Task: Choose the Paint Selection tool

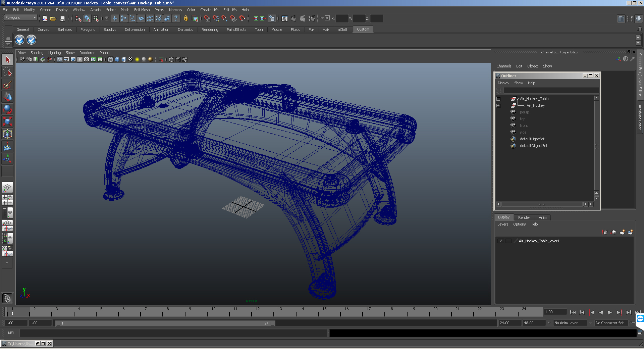Action: click(x=7, y=84)
